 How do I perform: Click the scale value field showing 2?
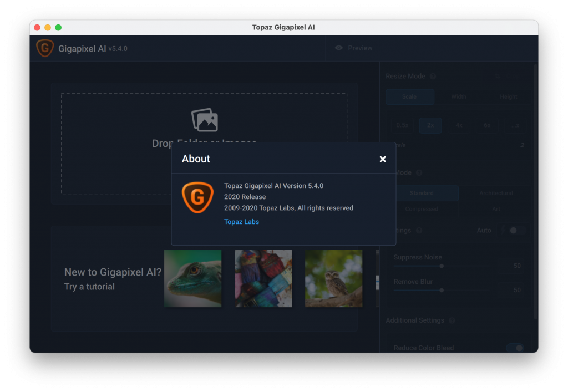coord(522,145)
